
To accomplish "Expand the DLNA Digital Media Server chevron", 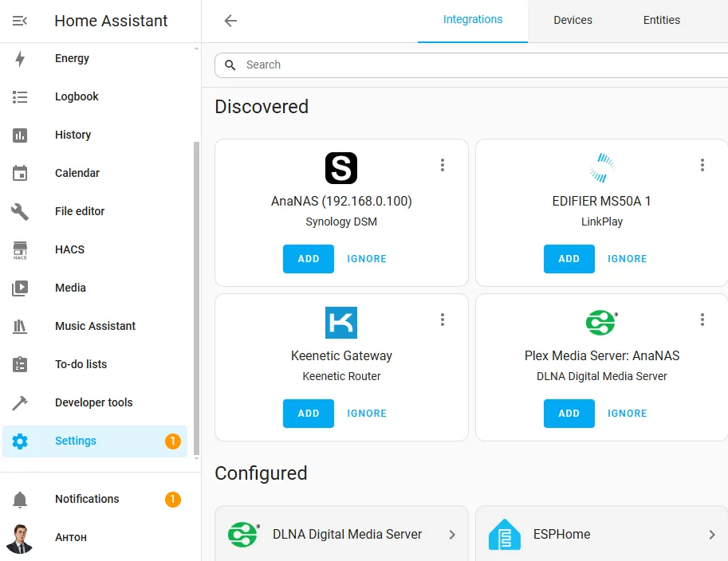I will (452, 535).
